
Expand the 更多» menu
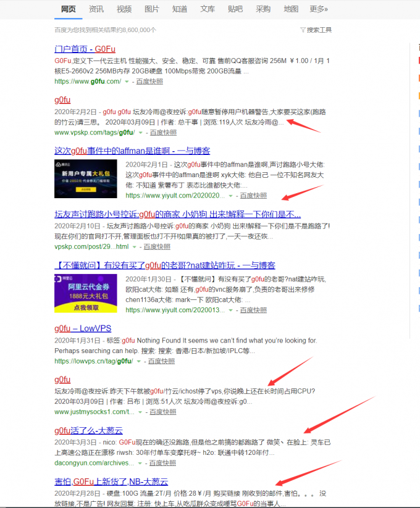[x=319, y=9]
